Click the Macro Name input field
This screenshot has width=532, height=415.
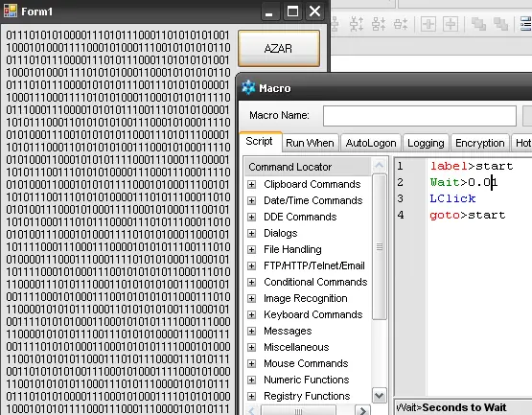pyautogui.click(x=419, y=116)
